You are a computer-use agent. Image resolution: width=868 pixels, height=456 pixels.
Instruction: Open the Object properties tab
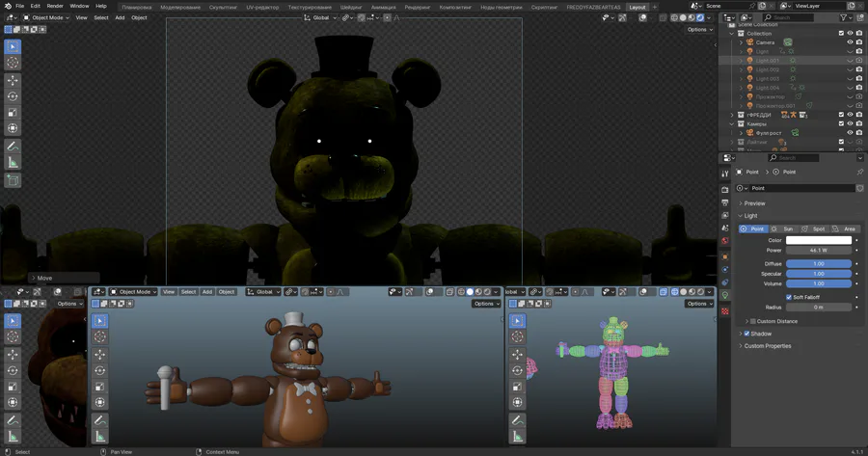coord(725,256)
